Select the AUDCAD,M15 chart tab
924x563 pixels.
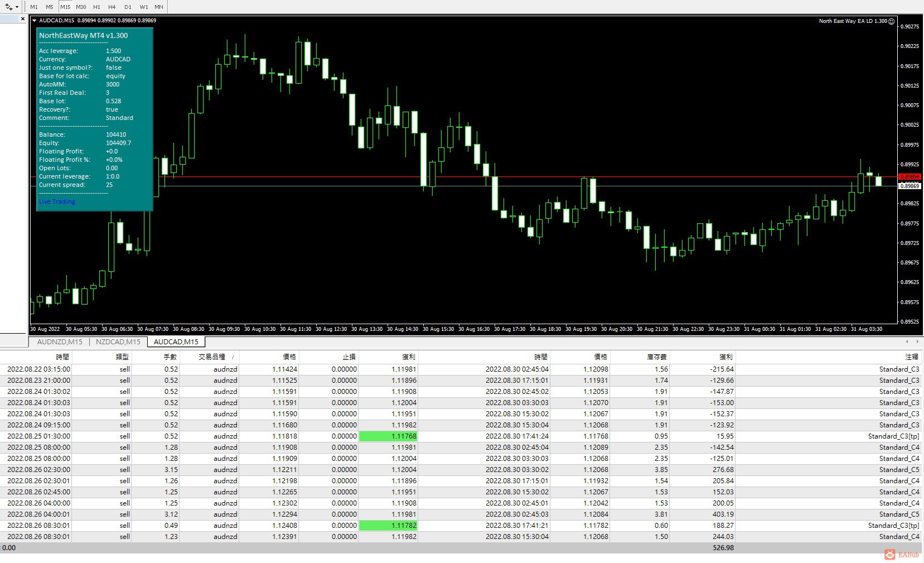pyautogui.click(x=176, y=342)
